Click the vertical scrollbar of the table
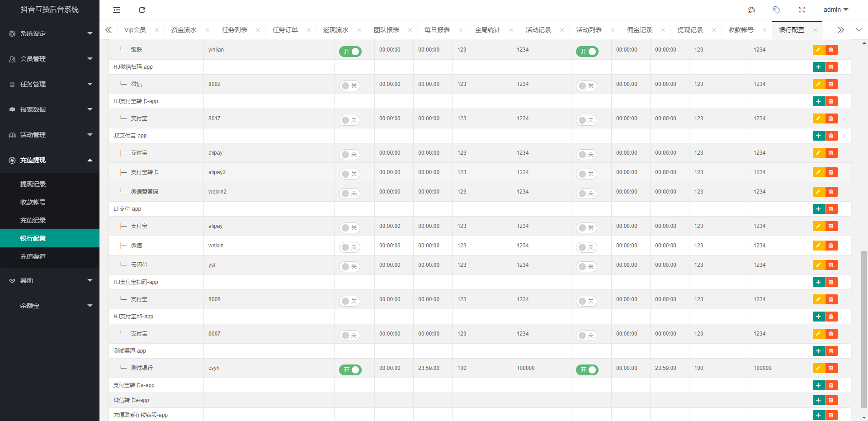This screenshot has width=868, height=421. point(864,329)
